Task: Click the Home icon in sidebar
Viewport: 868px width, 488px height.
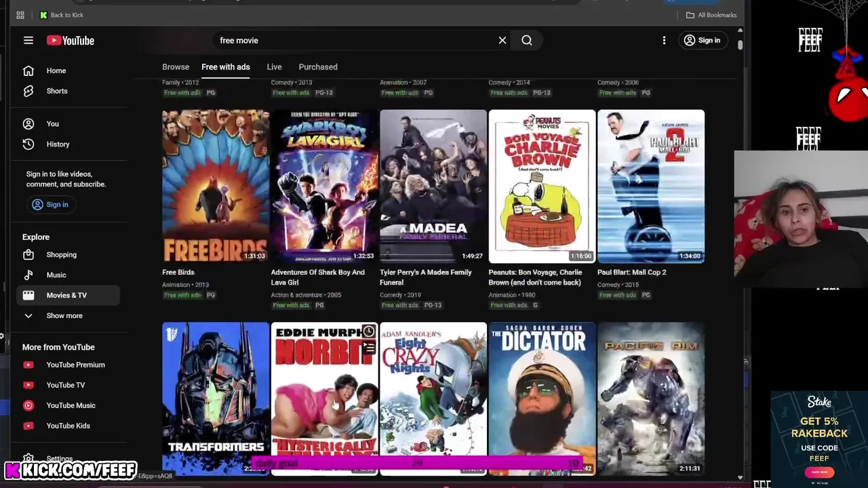Action: coord(28,70)
